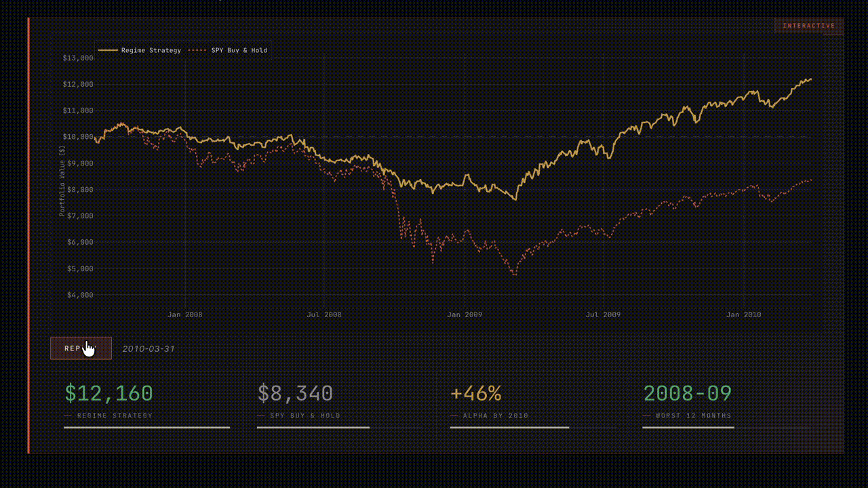This screenshot has width=868, height=488.
Task: Click the $12,000 y-axis label
Action: tap(77, 84)
